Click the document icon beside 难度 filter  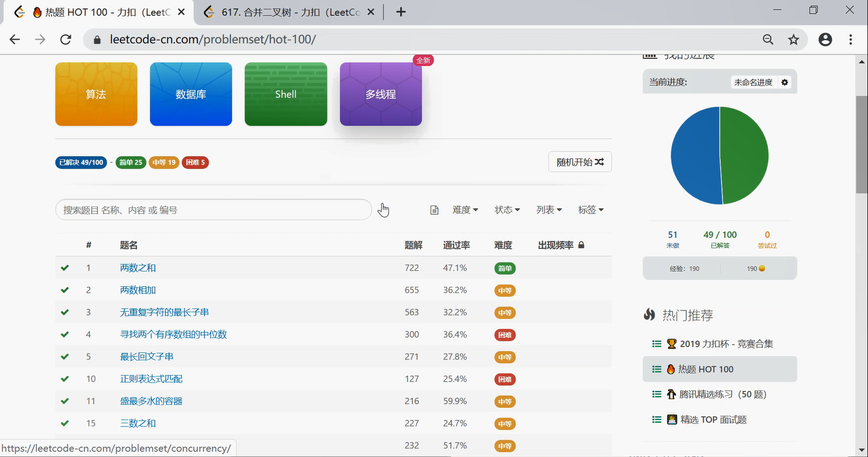click(x=434, y=210)
